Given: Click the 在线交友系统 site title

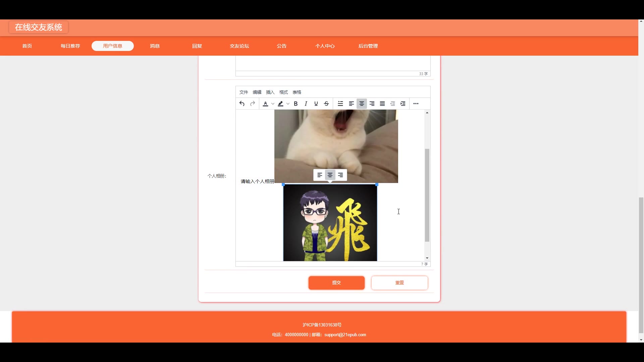Looking at the screenshot, I should [39, 27].
